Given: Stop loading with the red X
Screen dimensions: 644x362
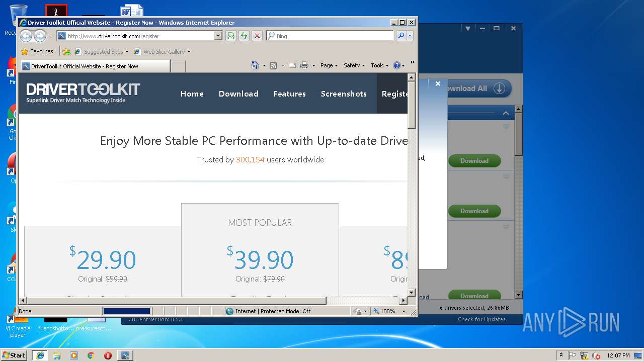Looking at the screenshot, I should [257, 36].
